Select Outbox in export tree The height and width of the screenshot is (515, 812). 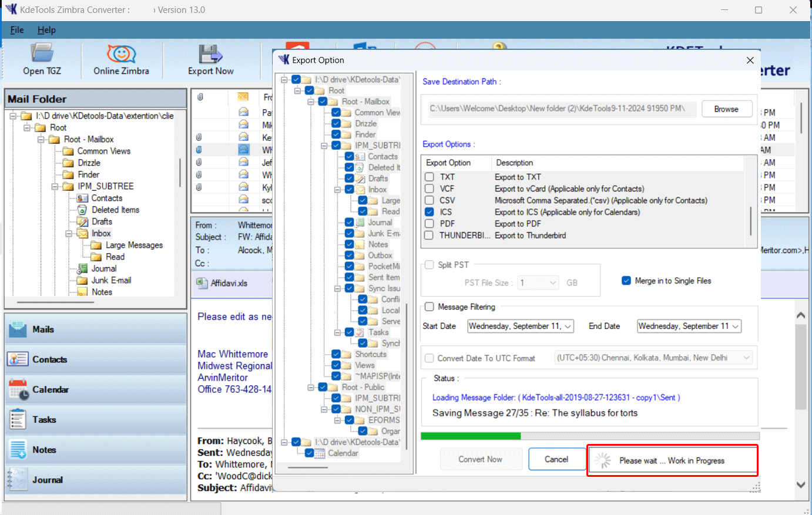(380, 255)
